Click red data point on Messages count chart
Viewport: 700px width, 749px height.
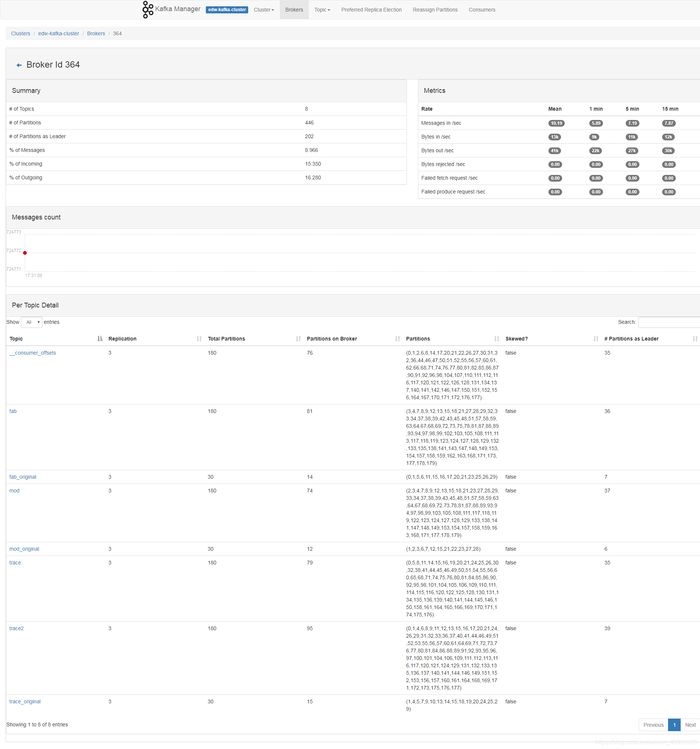[25, 253]
